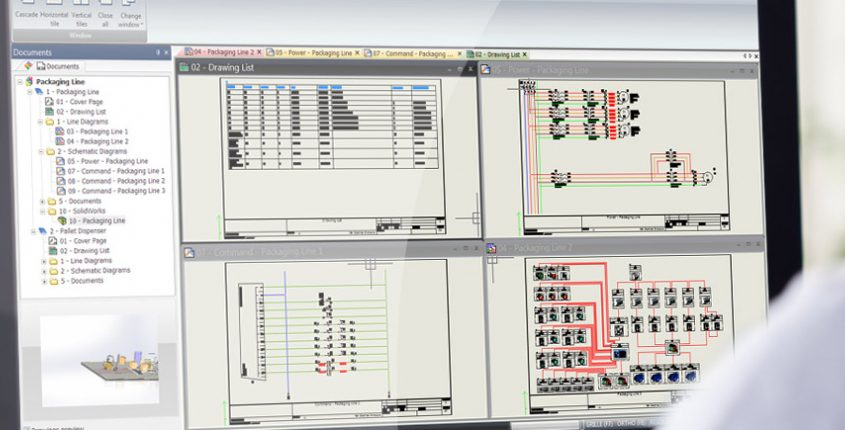Click the colorful components tab icon beside Documents

[28, 66]
